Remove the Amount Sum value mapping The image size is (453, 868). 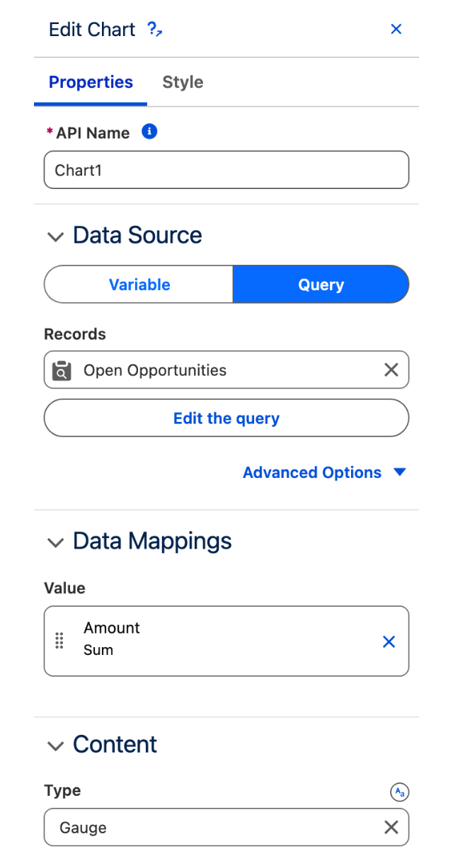389,641
